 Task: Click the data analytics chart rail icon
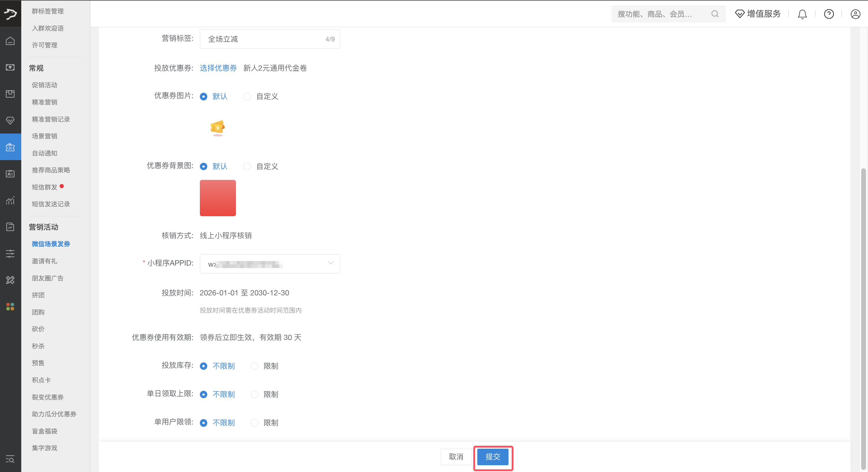tap(10, 200)
